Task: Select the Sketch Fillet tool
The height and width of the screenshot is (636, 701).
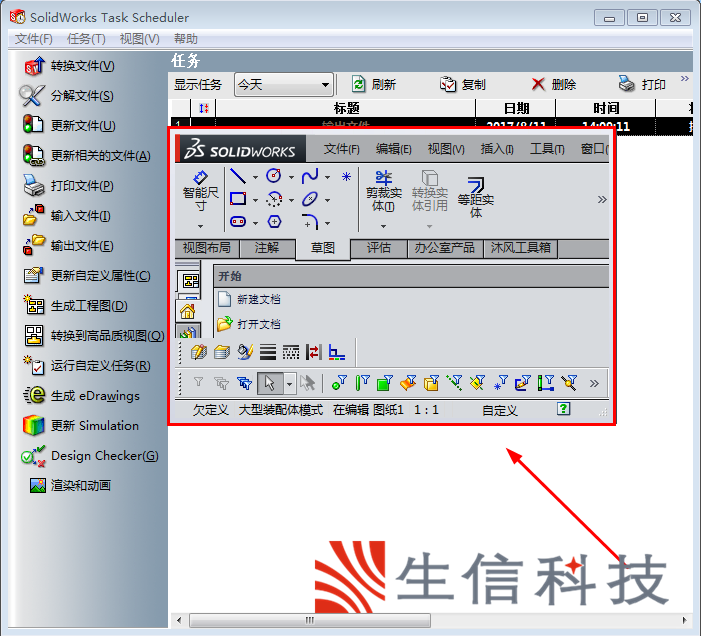Action: [310, 222]
